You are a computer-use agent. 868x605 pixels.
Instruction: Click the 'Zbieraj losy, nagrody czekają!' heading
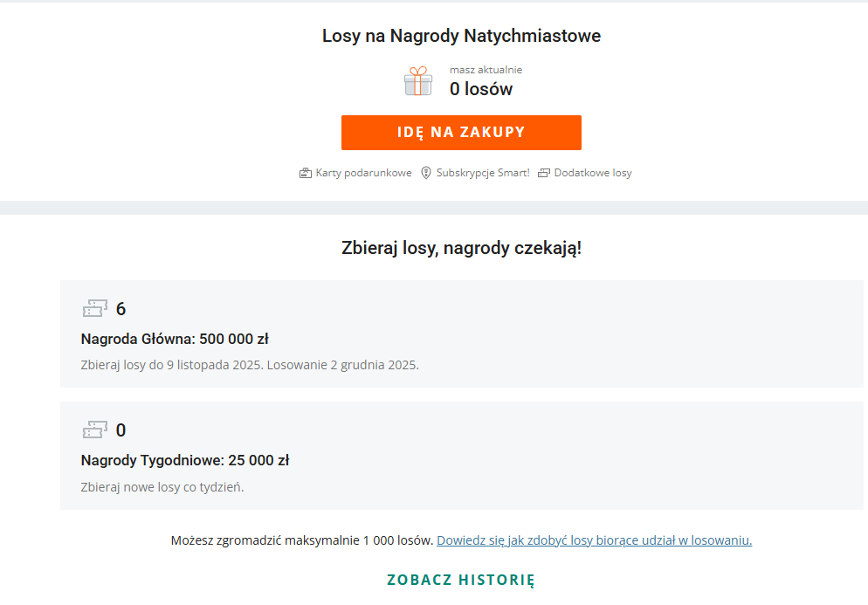[x=461, y=248]
